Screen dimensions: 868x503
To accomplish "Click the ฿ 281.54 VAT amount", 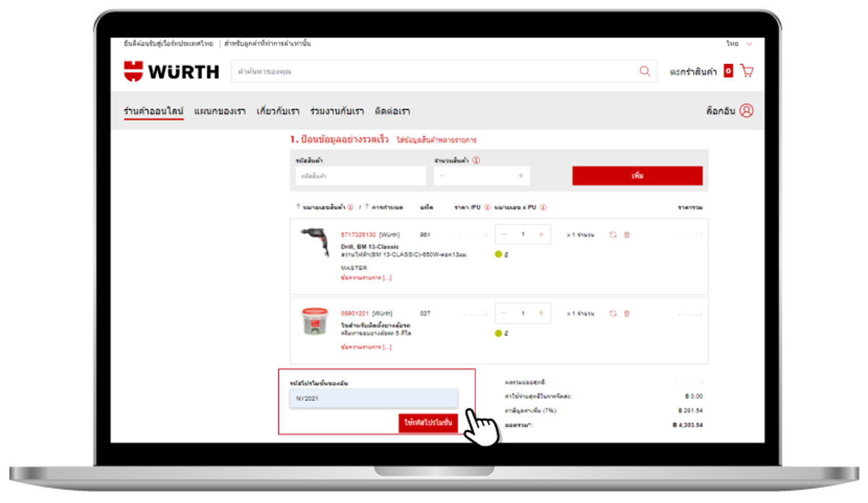I will 690,410.
